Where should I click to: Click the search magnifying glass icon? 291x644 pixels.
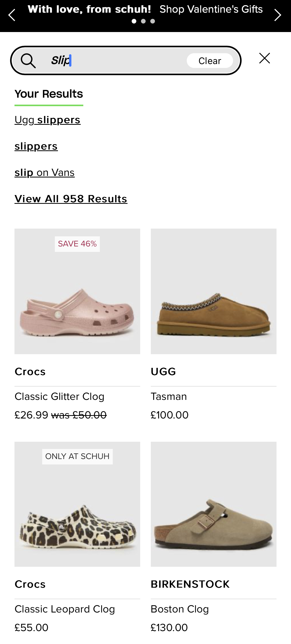(28, 60)
